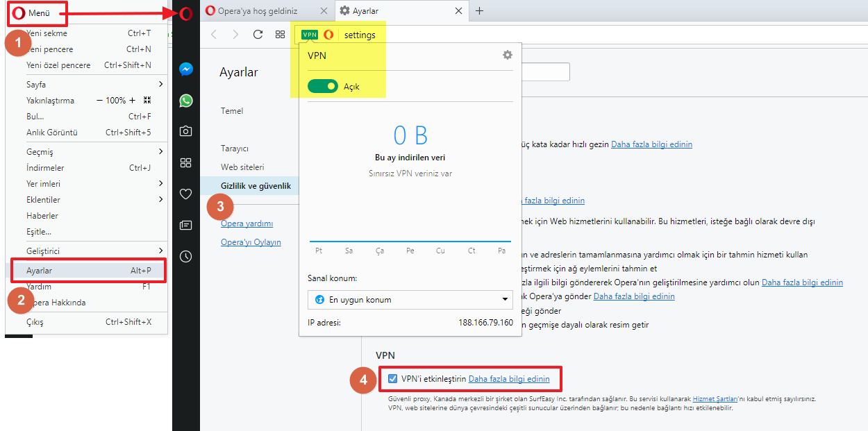This screenshot has width=868, height=431.
Task: Toggle fullscreen icon in Yakınlaştırma row
Action: tap(147, 101)
